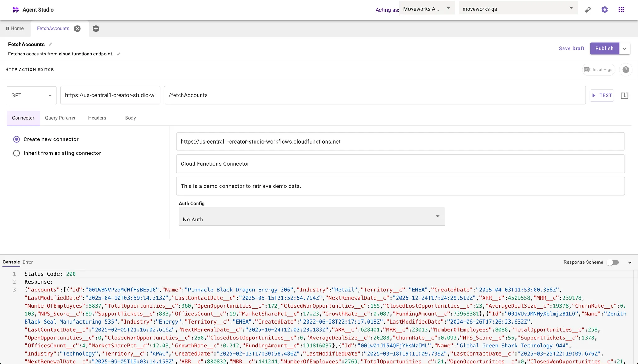The image size is (638, 364).
Task: Open the apps grid launcher icon
Action: point(621,10)
